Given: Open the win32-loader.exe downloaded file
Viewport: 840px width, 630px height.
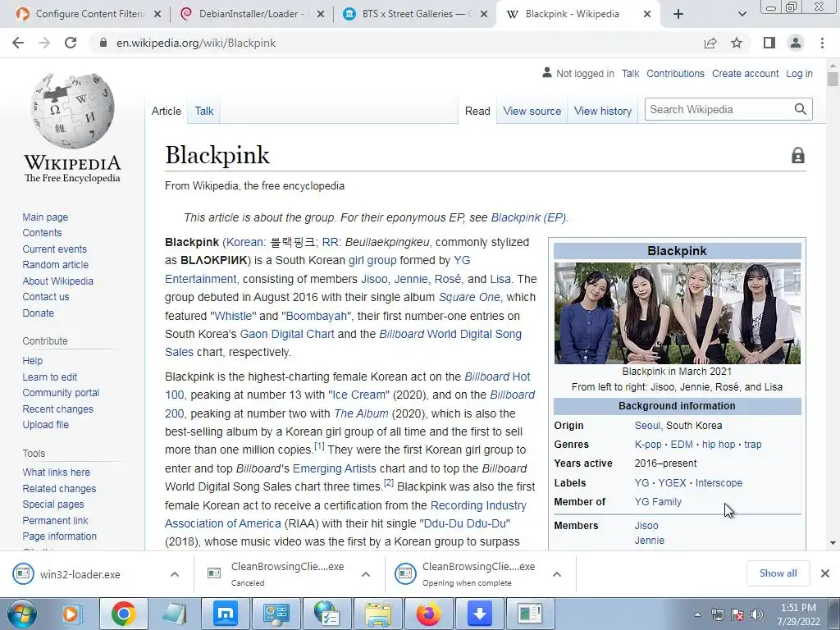Looking at the screenshot, I should (x=80, y=574).
